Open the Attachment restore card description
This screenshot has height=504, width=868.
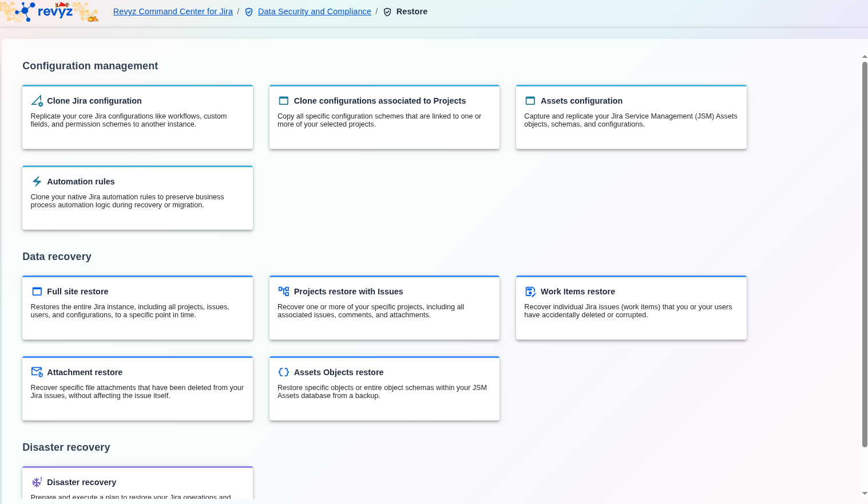click(137, 392)
